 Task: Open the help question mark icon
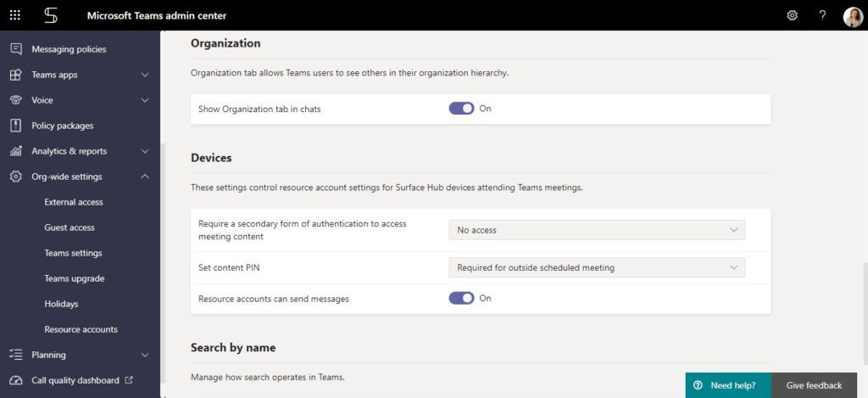coord(822,15)
